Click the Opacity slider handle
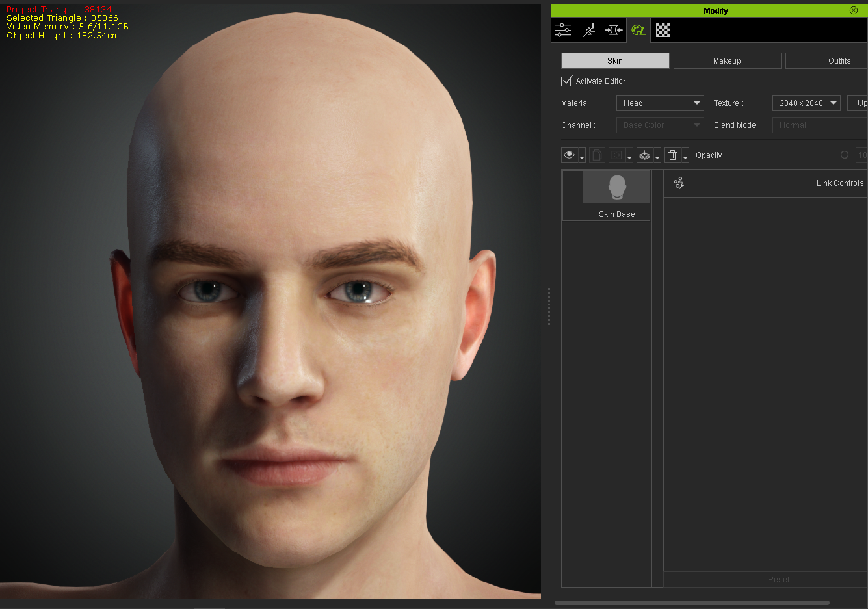Screen dimensions: 868x609 click(844, 155)
